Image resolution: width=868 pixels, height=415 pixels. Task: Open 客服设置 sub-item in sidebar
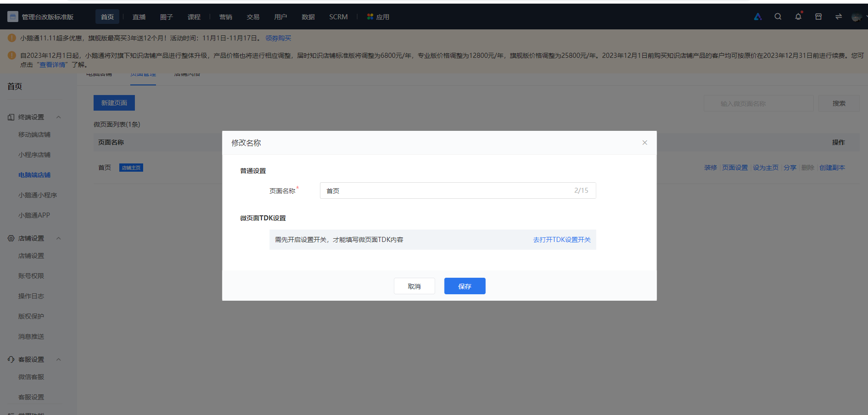point(31,397)
